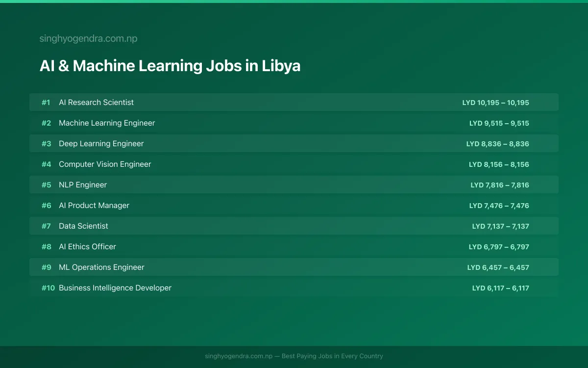Screen dimensions: 588x368
Task: Click rank number #1
Action: 46,102
